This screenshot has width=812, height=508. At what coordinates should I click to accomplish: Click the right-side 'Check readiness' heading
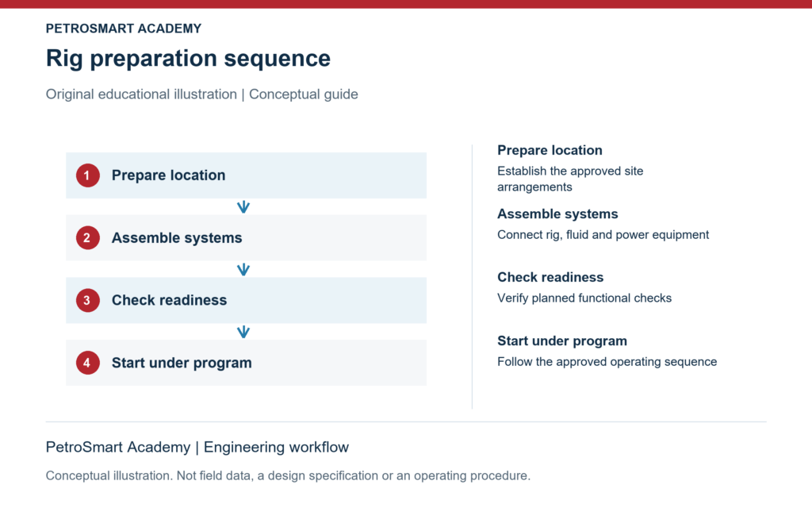550,277
